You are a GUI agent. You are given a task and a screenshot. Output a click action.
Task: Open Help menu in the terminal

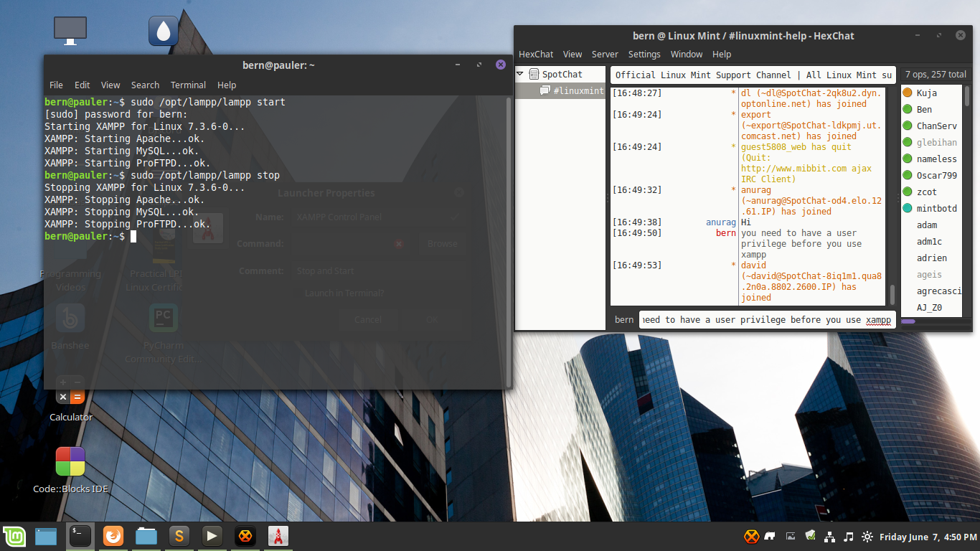click(227, 85)
